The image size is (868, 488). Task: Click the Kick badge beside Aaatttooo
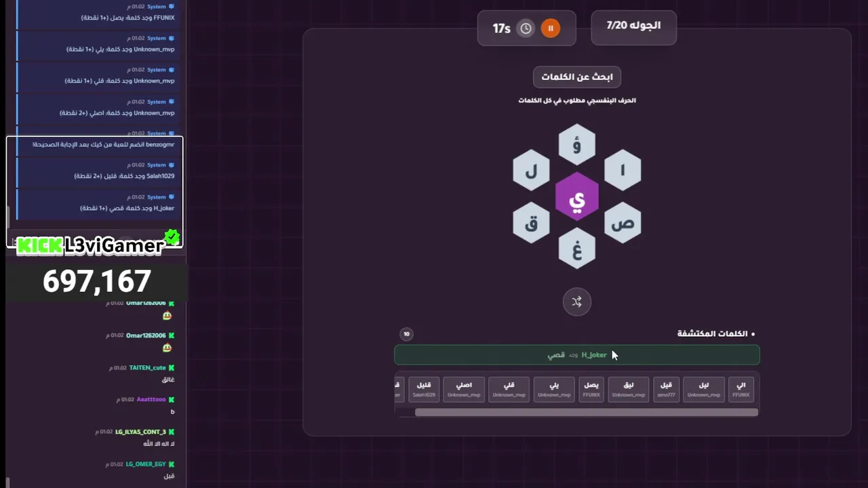point(172,399)
